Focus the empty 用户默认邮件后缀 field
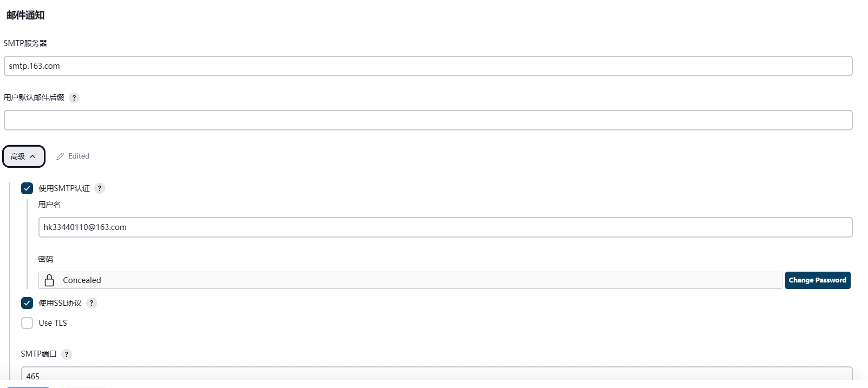Image resolution: width=868 pixels, height=388 pixels. tap(428, 120)
